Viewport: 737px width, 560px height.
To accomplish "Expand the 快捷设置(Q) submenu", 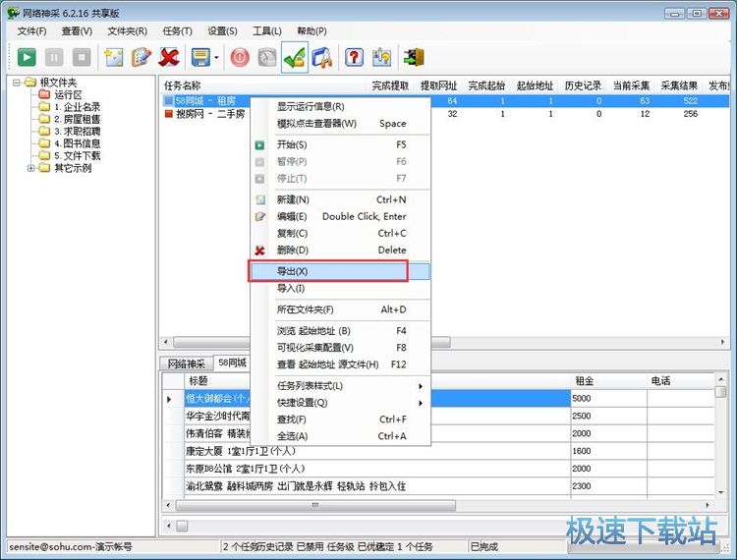I will tap(341, 403).
